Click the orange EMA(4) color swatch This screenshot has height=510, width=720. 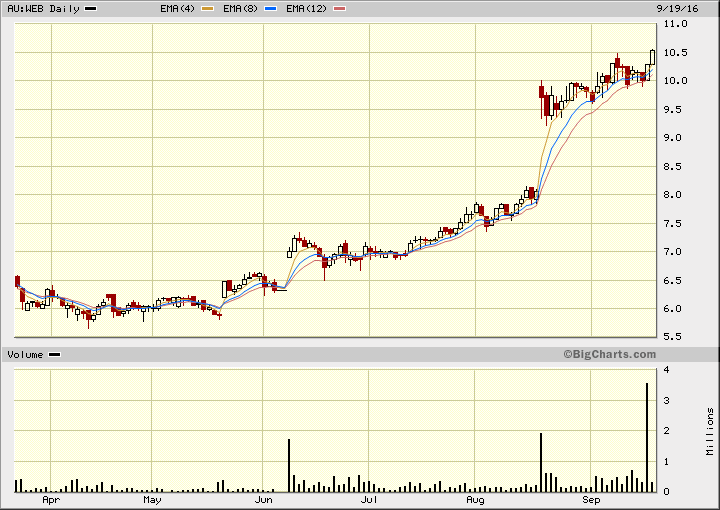point(208,9)
